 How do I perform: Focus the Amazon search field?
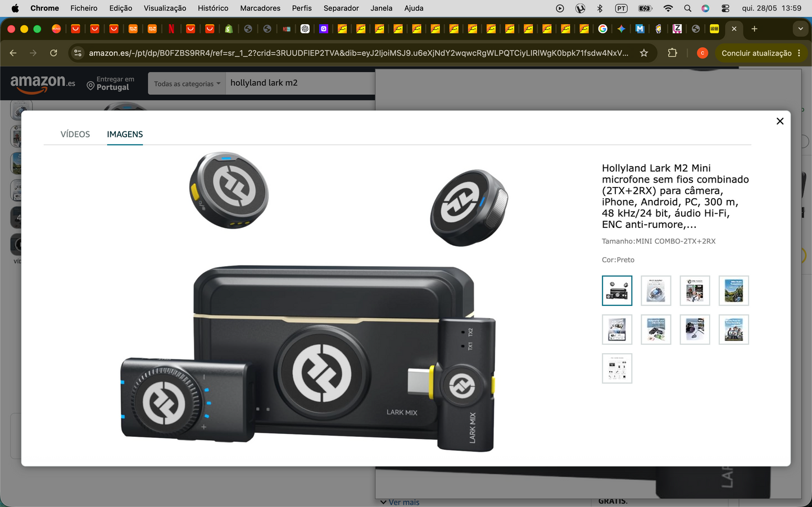(x=300, y=83)
